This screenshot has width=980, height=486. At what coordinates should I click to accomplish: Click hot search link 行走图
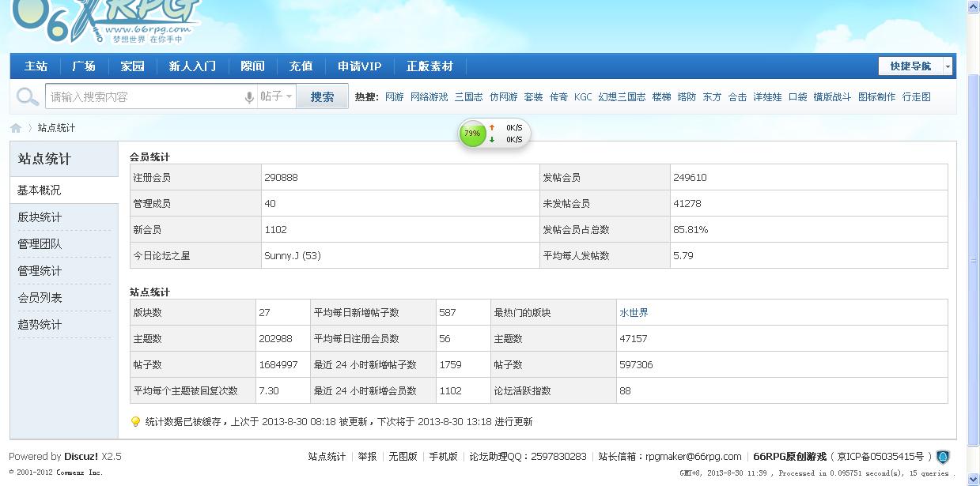coord(917,97)
